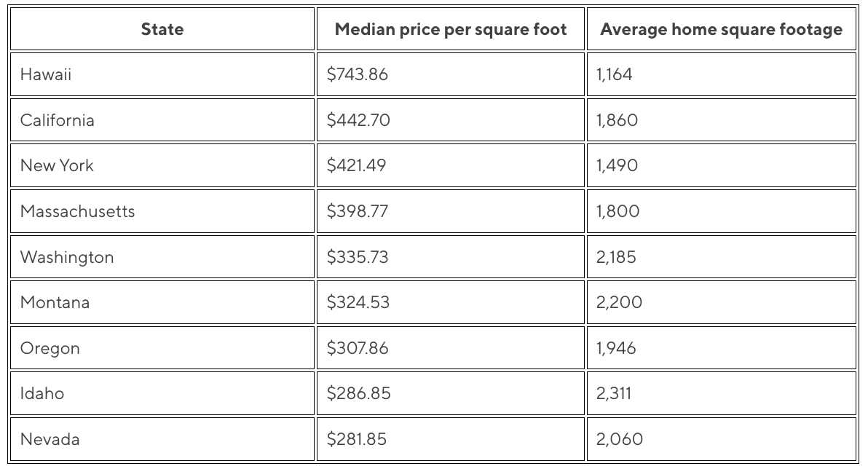868x469 pixels.
Task: Select the Massachusetts cell
Action: pyautogui.click(x=162, y=211)
